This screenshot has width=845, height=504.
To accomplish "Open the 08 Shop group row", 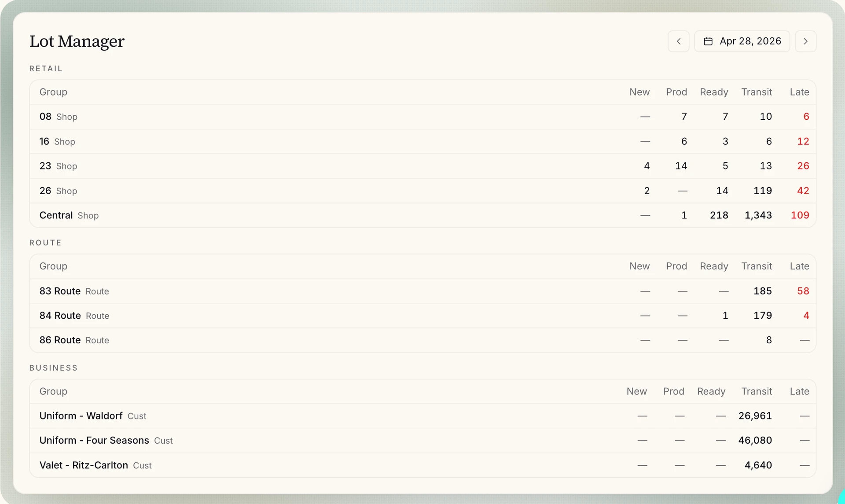I will tap(422, 117).
